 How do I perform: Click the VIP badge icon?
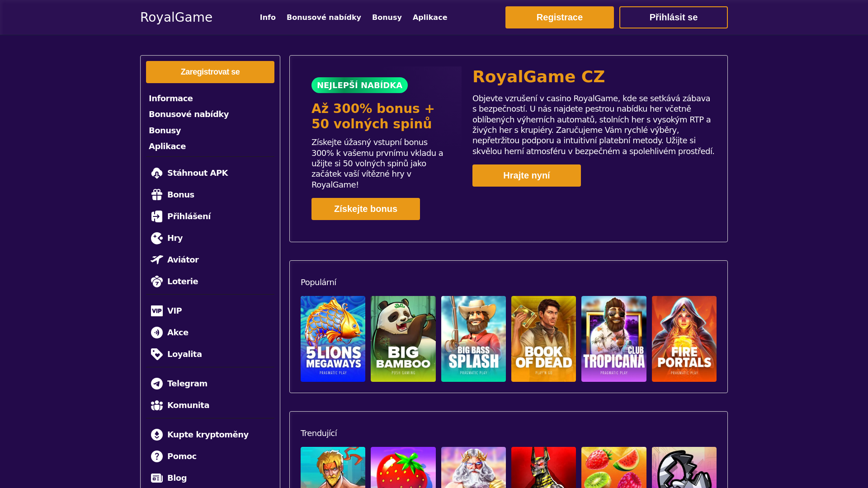(157, 311)
